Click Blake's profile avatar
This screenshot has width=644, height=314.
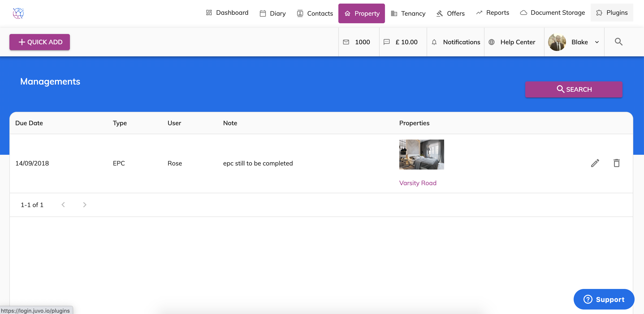[x=557, y=42]
